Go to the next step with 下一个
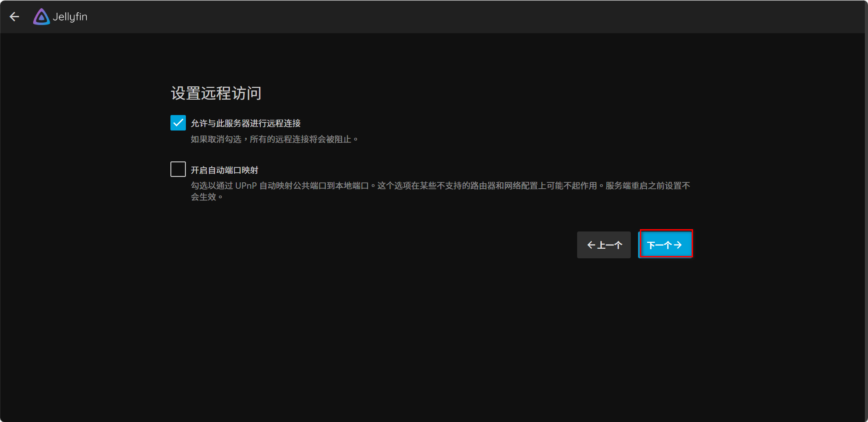 665,245
